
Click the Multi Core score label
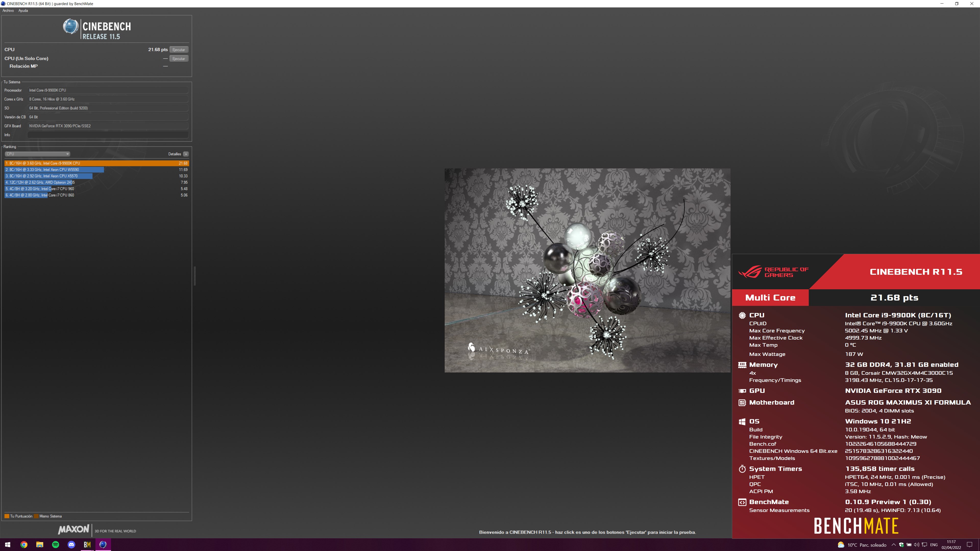point(770,298)
